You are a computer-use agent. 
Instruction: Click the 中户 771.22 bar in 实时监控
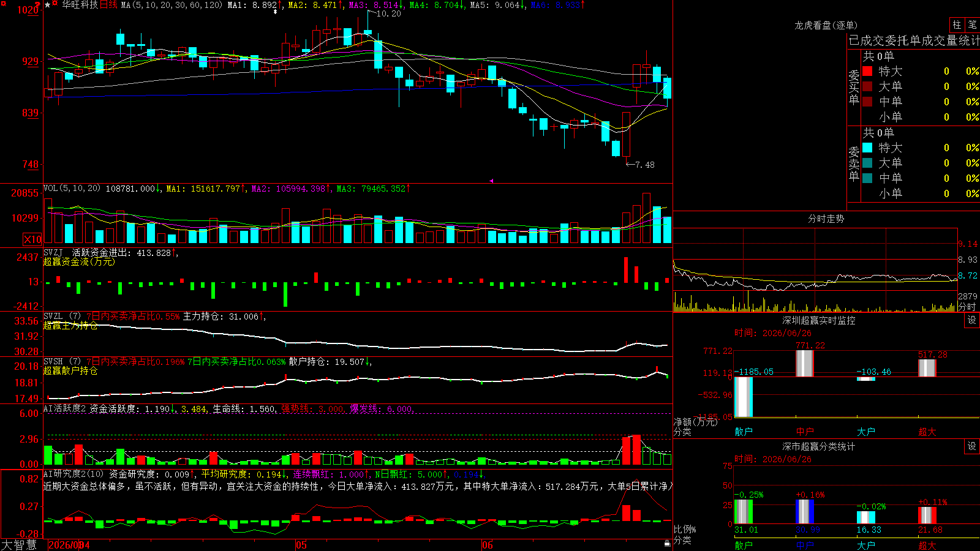805,364
